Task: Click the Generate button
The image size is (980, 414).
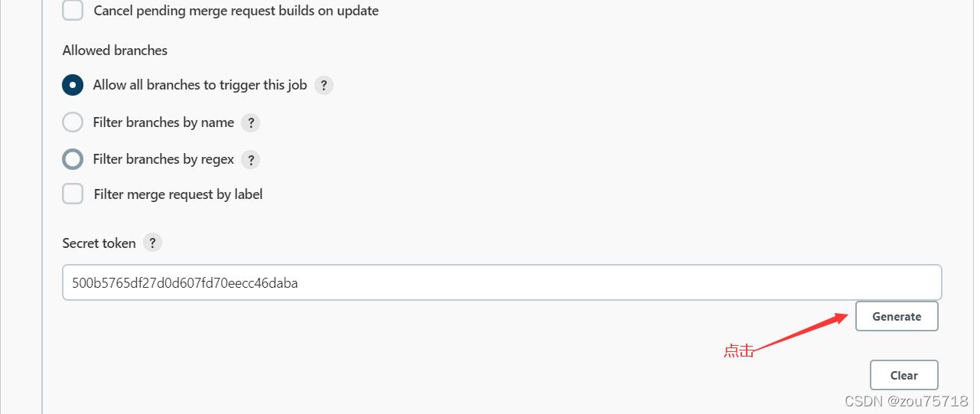Action: click(x=897, y=316)
